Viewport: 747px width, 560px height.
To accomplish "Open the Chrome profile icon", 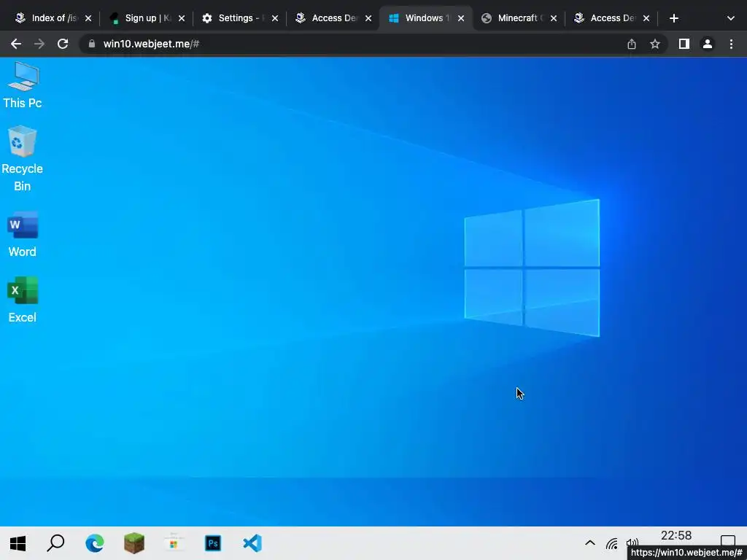I will click(x=708, y=44).
